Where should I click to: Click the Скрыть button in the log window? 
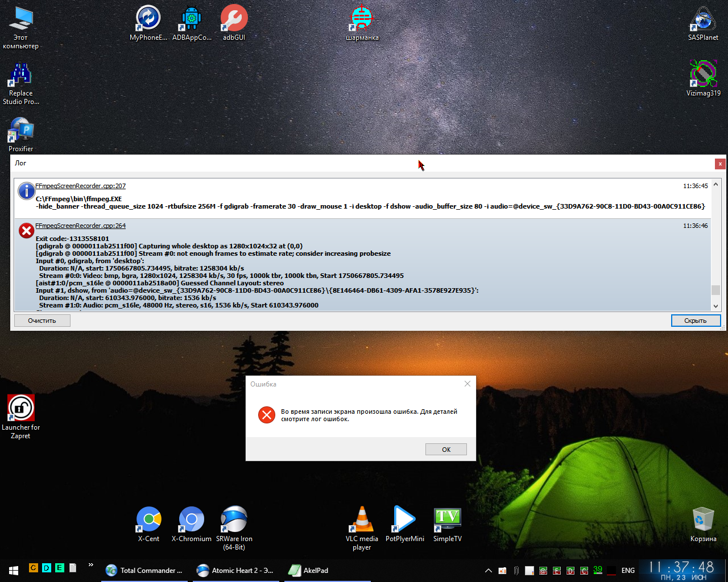[x=696, y=321]
